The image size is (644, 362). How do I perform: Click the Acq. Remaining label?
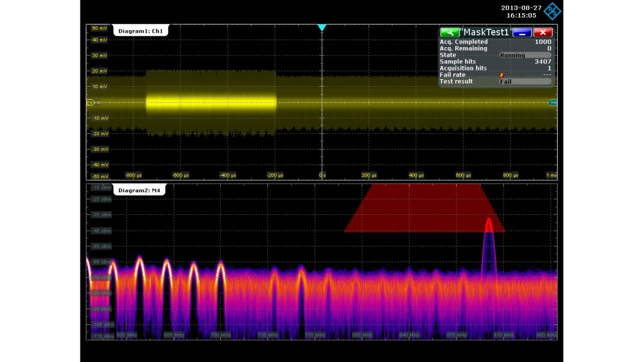tap(464, 48)
